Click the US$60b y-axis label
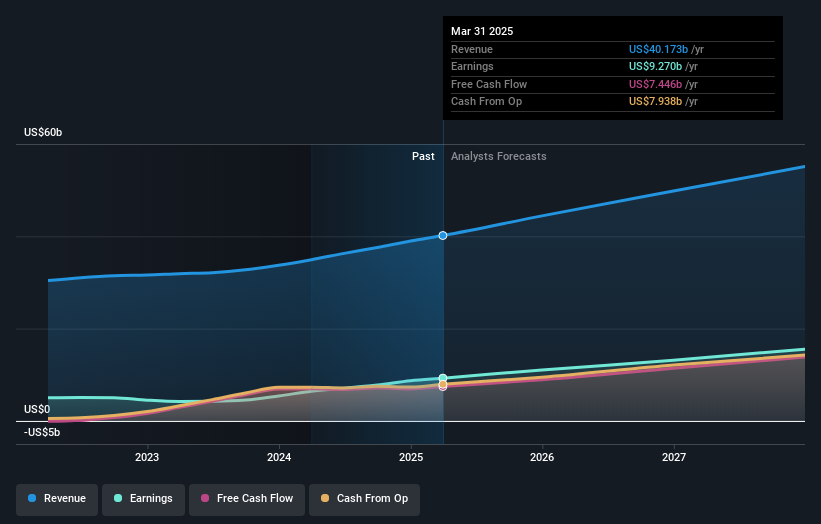The height and width of the screenshot is (524, 821). point(44,133)
